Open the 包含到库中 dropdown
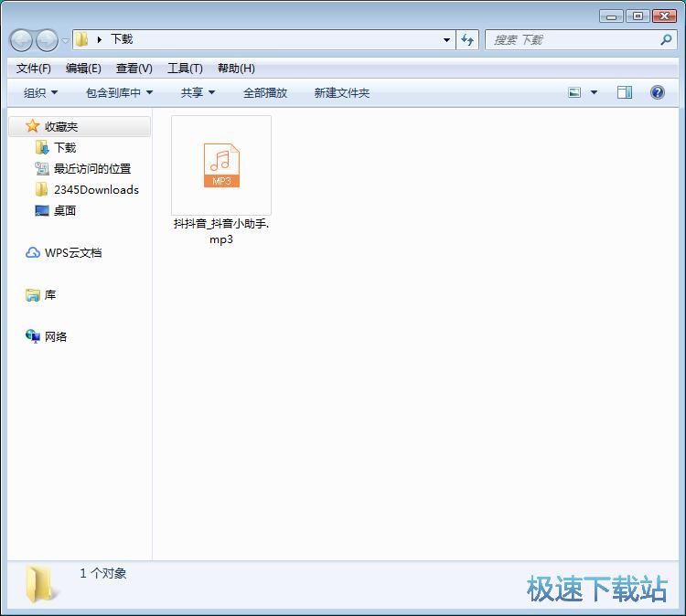Viewport: 686px width, 616px height. click(119, 92)
